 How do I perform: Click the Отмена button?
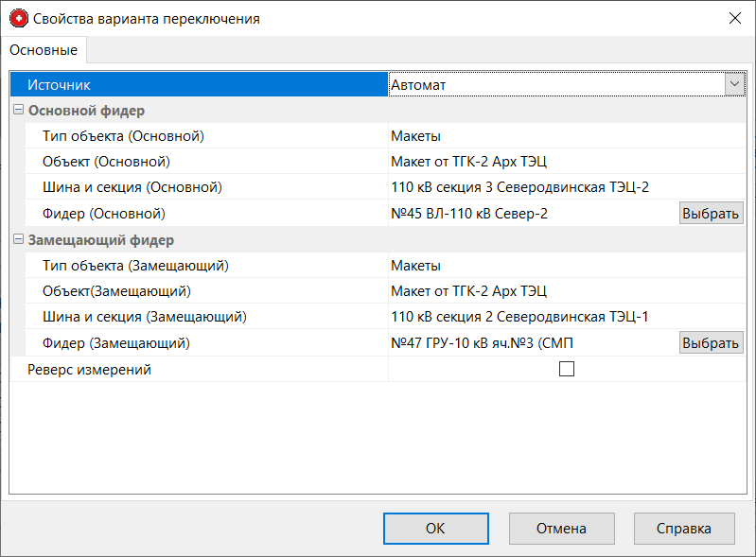[x=561, y=529]
